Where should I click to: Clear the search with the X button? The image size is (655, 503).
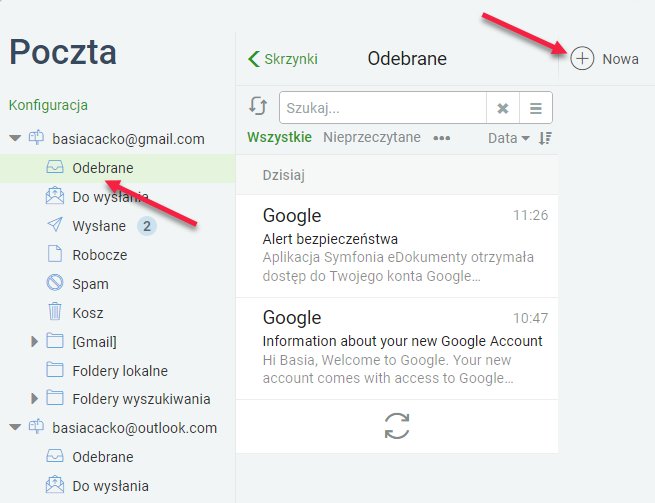pyautogui.click(x=503, y=108)
